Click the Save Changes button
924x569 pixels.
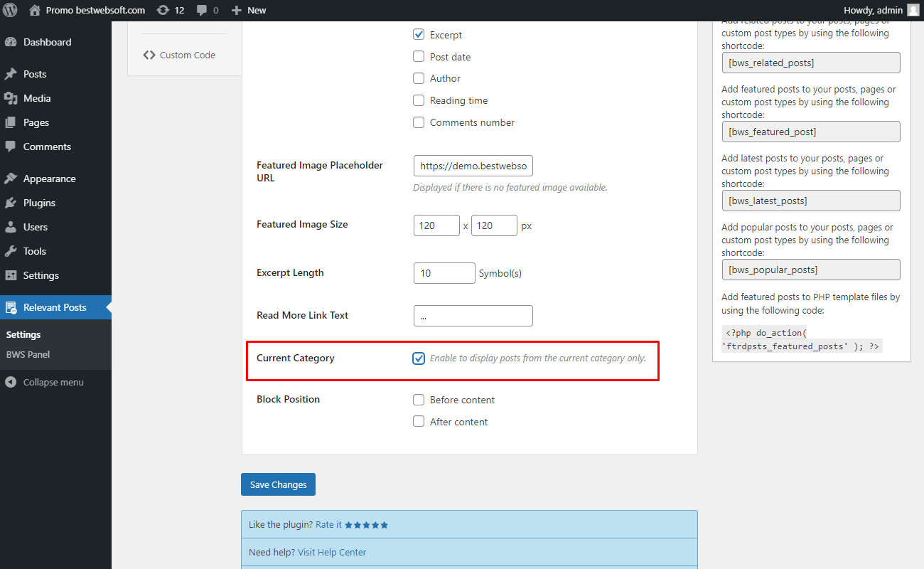click(x=278, y=484)
